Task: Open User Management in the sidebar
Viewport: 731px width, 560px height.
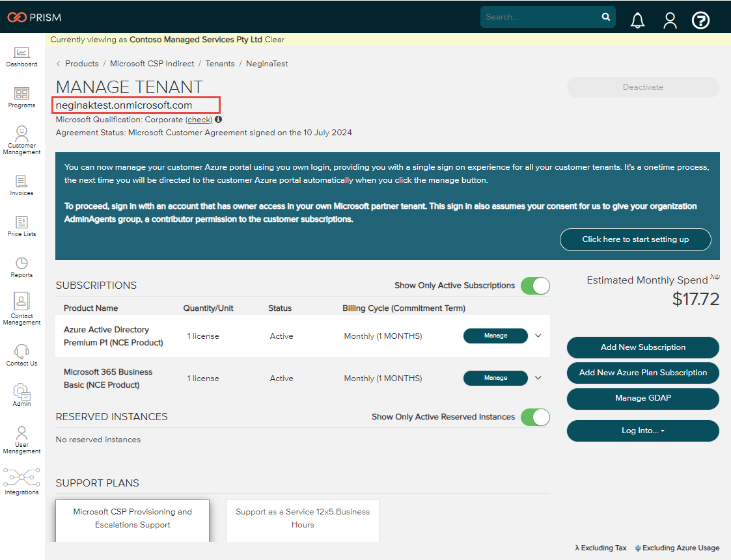Action: click(21, 440)
